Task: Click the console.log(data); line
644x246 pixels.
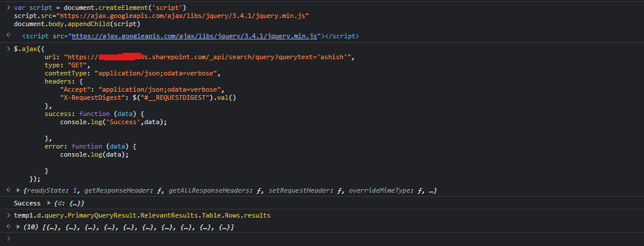Action: 95,154
